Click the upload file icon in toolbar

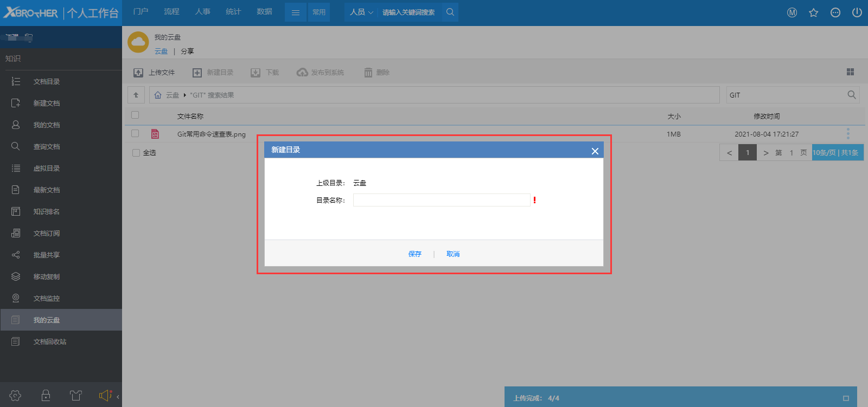coord(138,73)
